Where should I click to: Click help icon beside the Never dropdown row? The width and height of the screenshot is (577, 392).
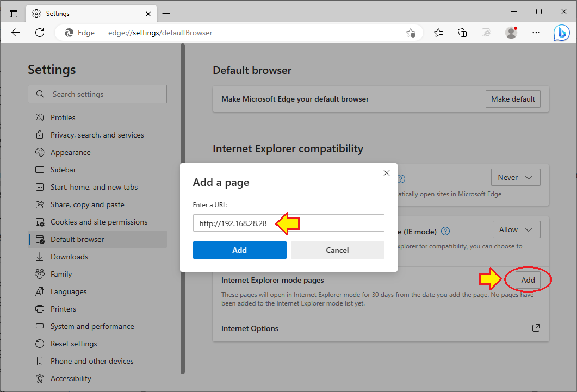(x=401, y=179)
